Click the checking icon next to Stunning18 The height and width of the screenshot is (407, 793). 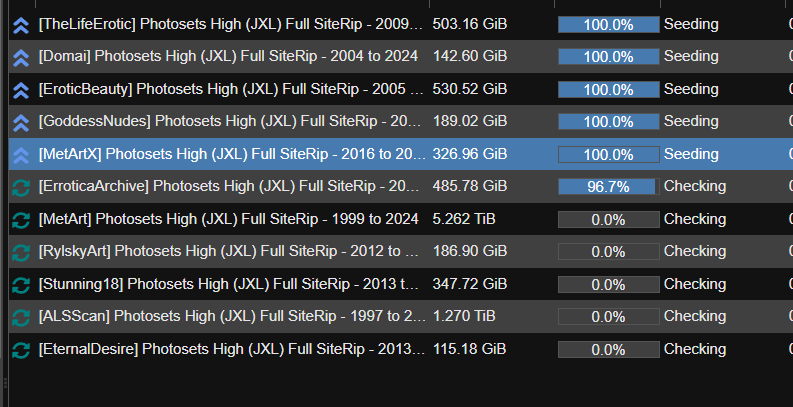[x=20, y=284]
